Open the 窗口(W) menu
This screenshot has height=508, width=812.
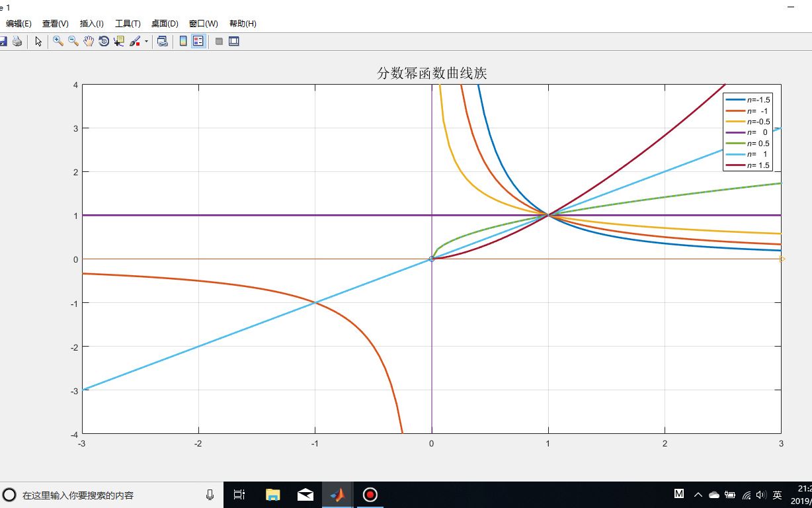pyautogui.click(x=203, y=23)
